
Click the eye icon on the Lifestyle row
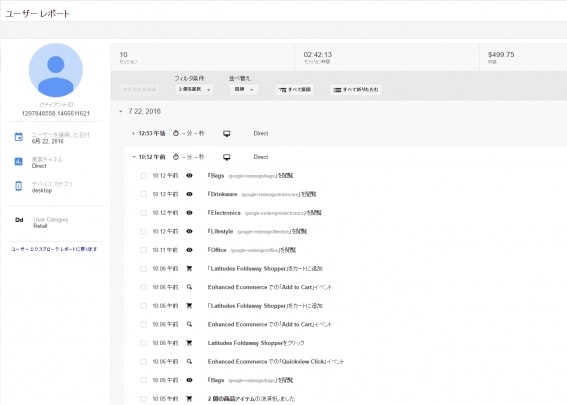(189, 231)
